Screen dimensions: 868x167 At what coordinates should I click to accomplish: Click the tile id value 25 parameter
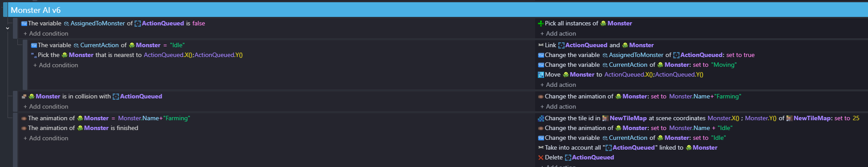point(856,118)
